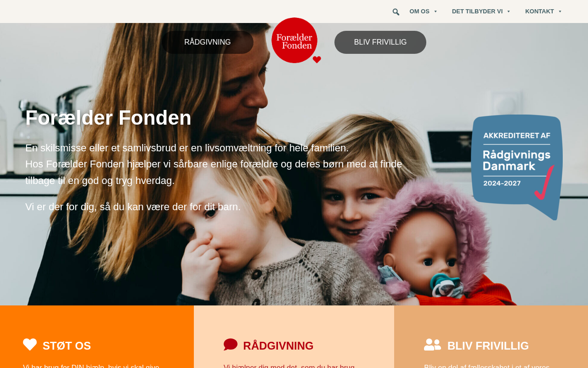Open the search magnifier icon
This screenshot has height=368, width=588.
(396, 11)
